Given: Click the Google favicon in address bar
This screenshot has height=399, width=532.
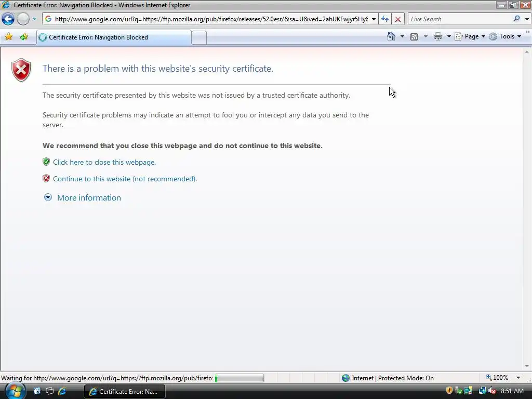Looking at the screenshot, I should tap(48, 19).
